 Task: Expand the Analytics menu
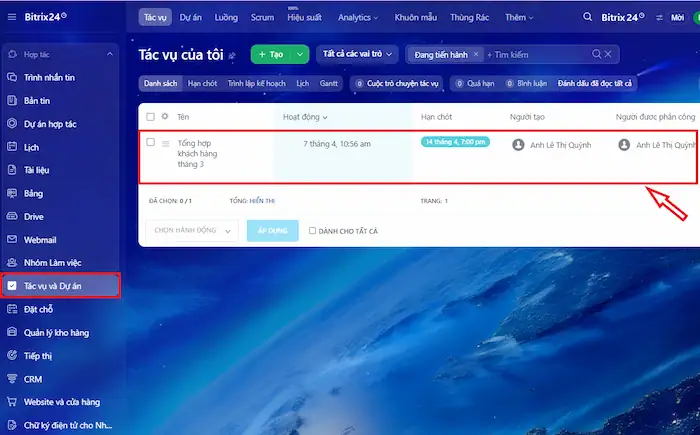tap(358, 17)
